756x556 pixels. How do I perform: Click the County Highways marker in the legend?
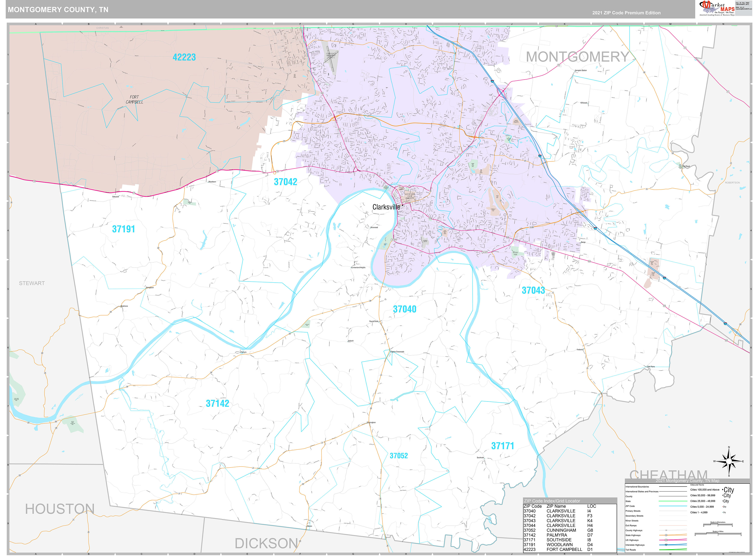pos(666,530)
